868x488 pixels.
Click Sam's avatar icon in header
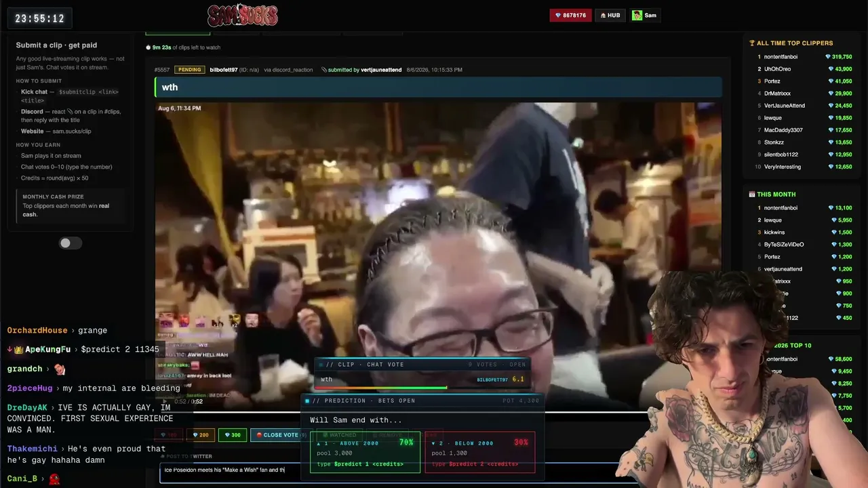point(637,15)
